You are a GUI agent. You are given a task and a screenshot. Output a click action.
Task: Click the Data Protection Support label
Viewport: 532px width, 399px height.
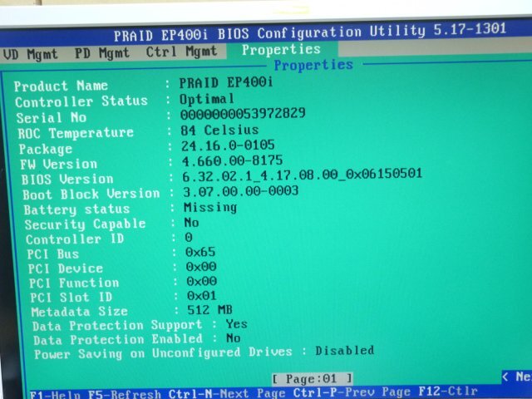(x=117, y=325)
